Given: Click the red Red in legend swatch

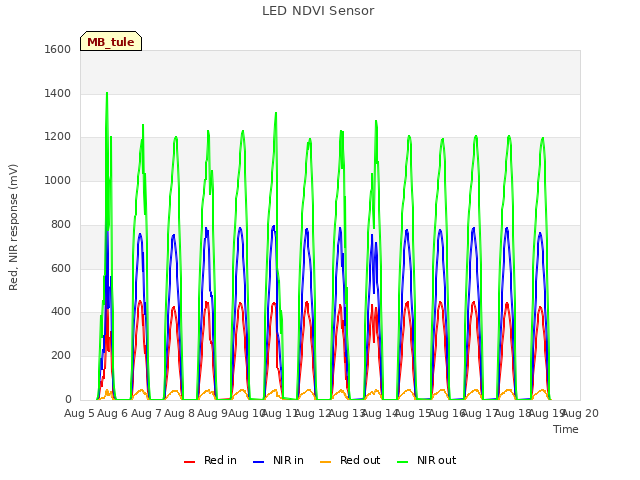Looking at the screenshot, I should point(189,462).
